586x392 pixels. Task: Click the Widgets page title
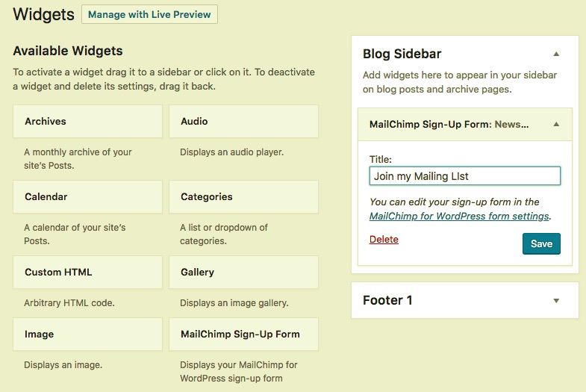43,15
